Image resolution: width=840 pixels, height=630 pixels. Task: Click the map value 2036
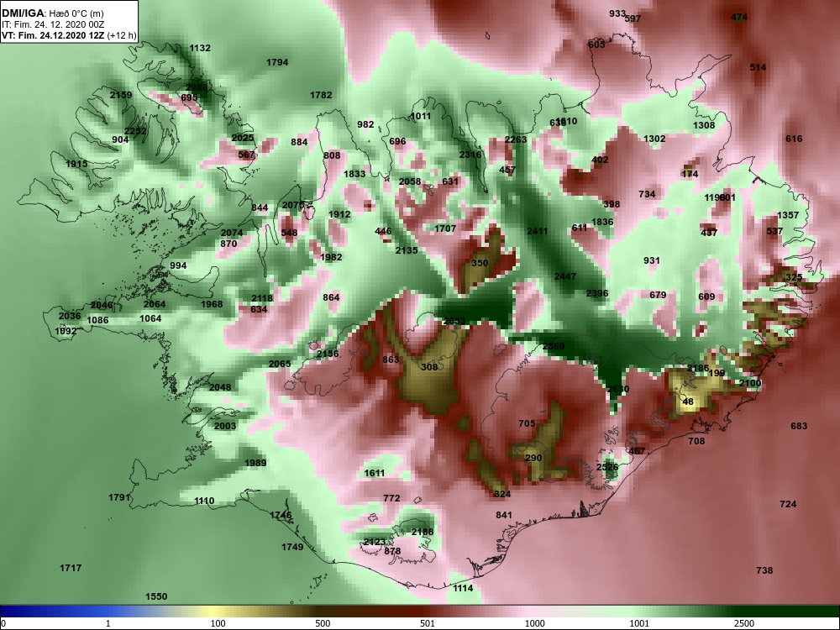coord(70,316)
